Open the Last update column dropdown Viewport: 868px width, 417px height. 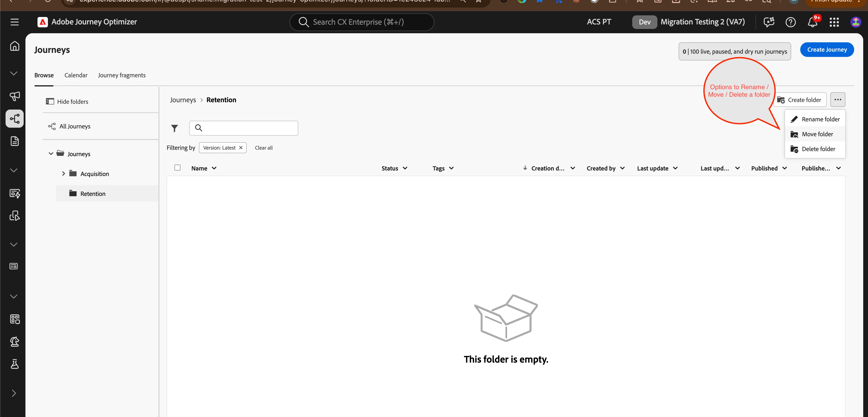tap(675, 168)
